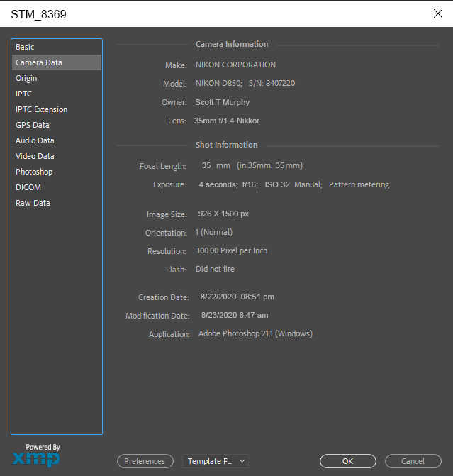
Task: Show the GPS Data panel
Action: (32, 125)
